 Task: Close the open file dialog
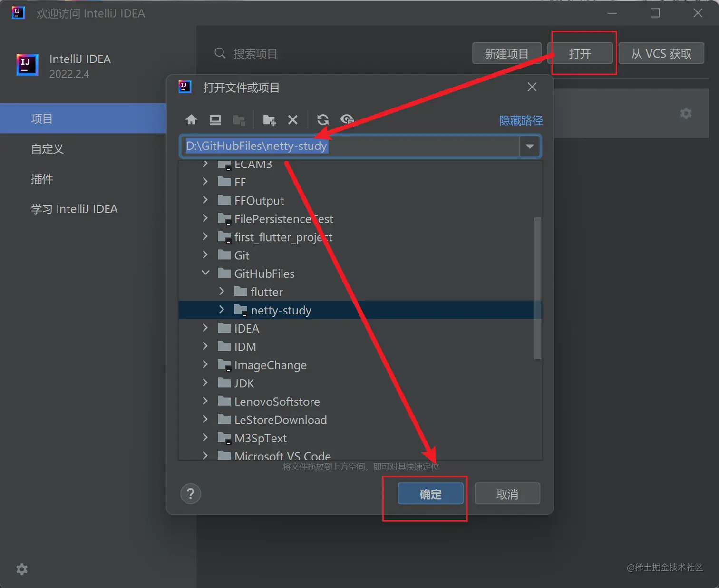pyautogui.click(x=532, y=87)
